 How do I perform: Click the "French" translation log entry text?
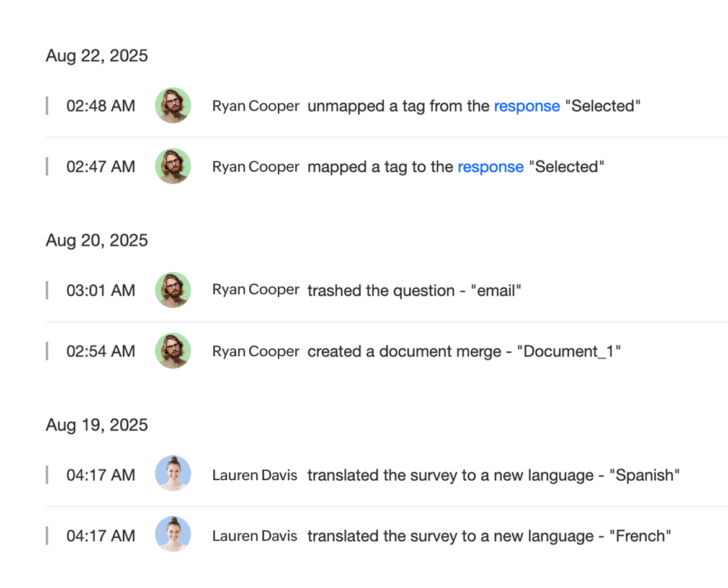click(489, 536)
